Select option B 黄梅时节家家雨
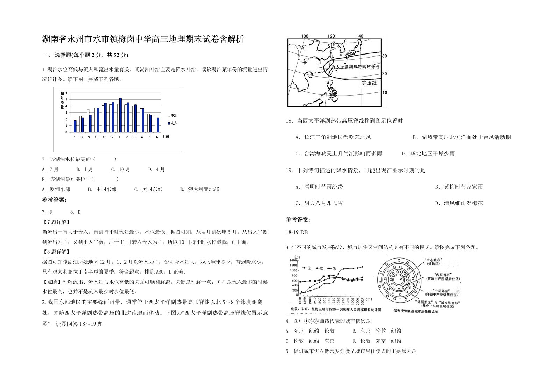The height and width of the screenshot is (392, 555). (x=459, y=187)
